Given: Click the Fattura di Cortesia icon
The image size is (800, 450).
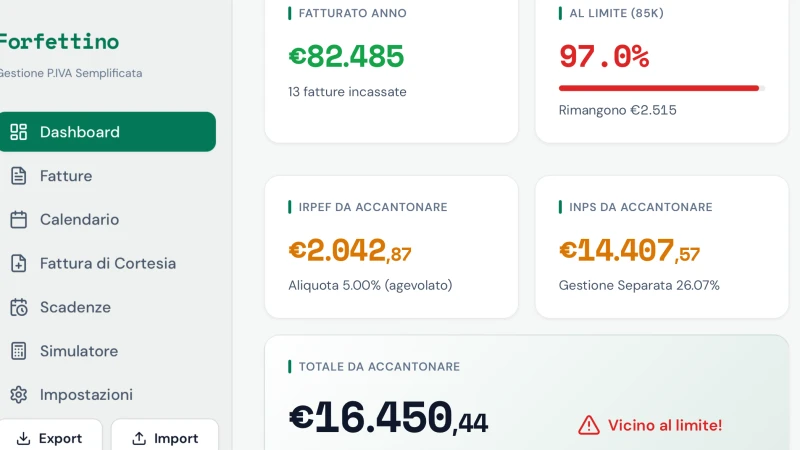Looking at the screenshot, I should (18, 264).
